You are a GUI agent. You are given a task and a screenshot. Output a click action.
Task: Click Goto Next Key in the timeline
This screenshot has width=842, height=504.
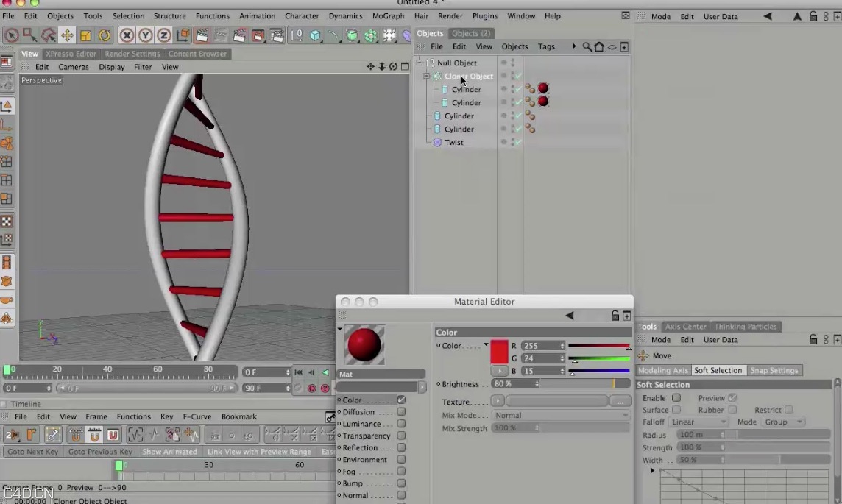[32, 452]
